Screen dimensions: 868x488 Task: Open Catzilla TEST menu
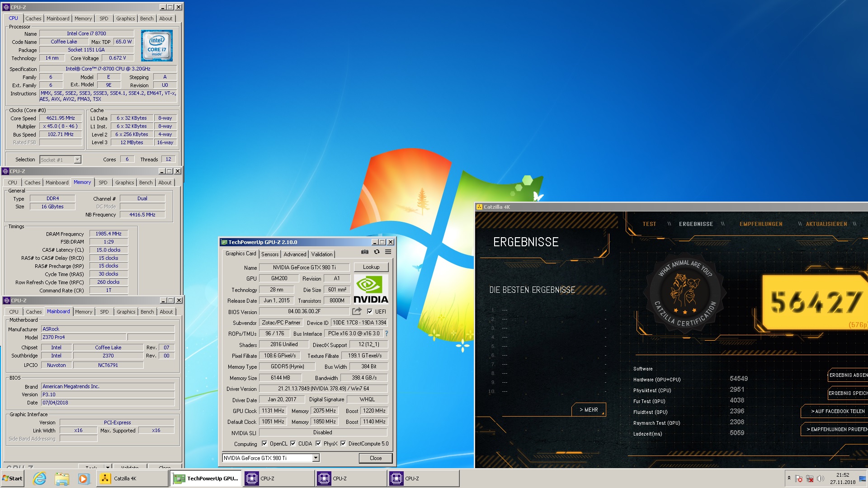pos(649,224)
